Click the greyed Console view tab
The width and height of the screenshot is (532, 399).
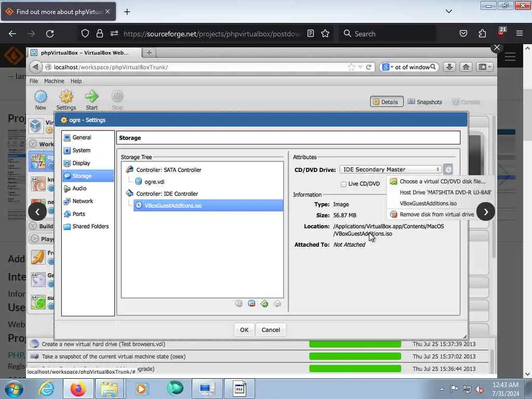coord(467,102)
